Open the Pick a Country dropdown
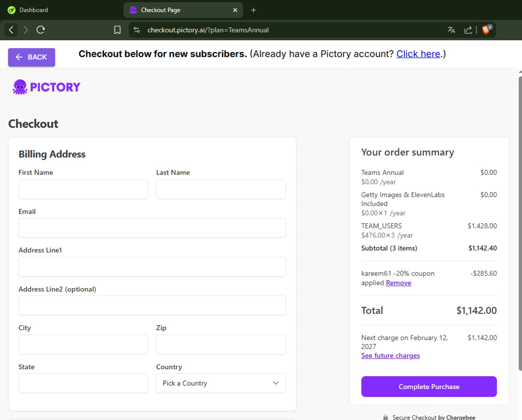 click(x=221, y=383)
